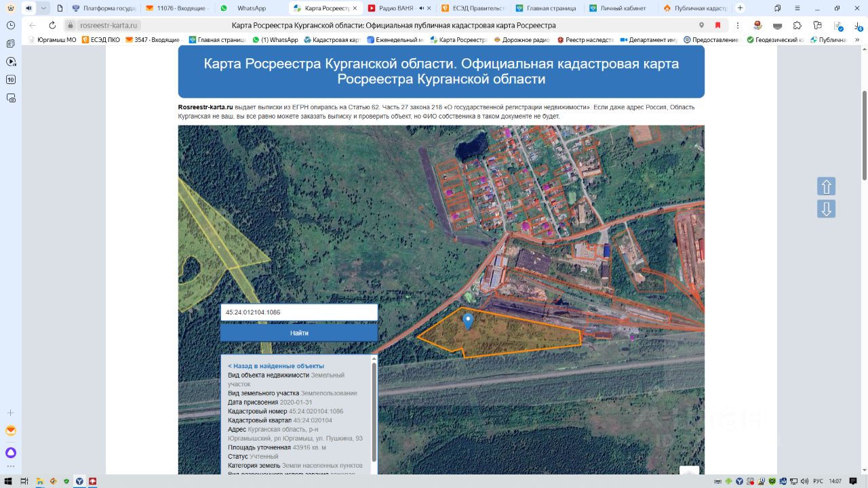The width and height of the screenshot is (868, 488).
Task: Expand the tab groups dropdown arrow
Action: [44, 8]
